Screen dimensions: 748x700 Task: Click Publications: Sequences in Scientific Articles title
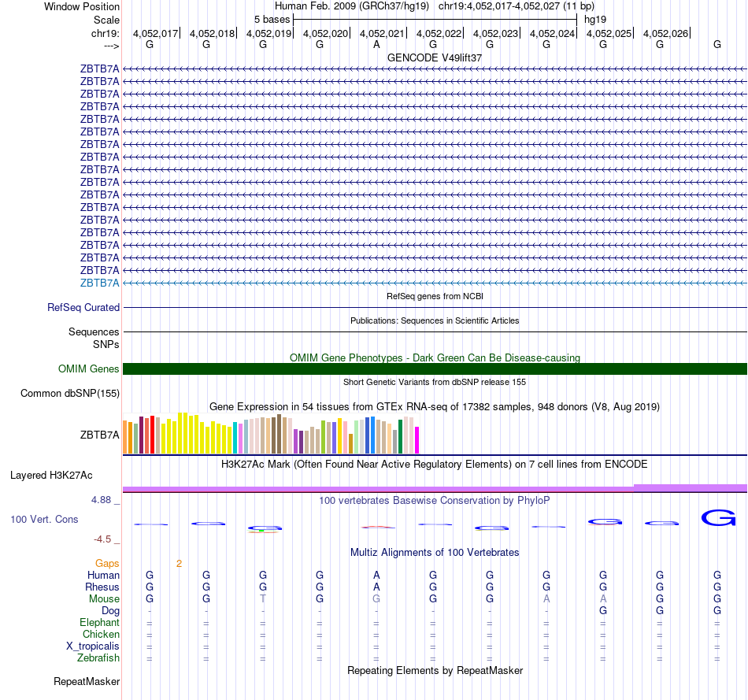coord(435,320)
